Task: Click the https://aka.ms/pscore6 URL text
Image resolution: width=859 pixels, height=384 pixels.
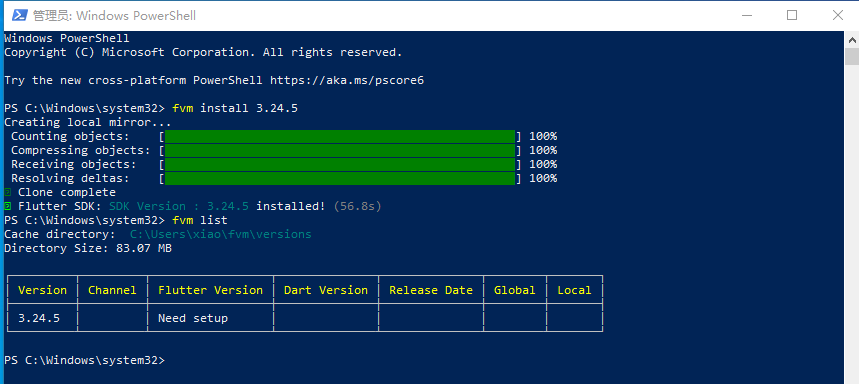Action: pos(347,81)
